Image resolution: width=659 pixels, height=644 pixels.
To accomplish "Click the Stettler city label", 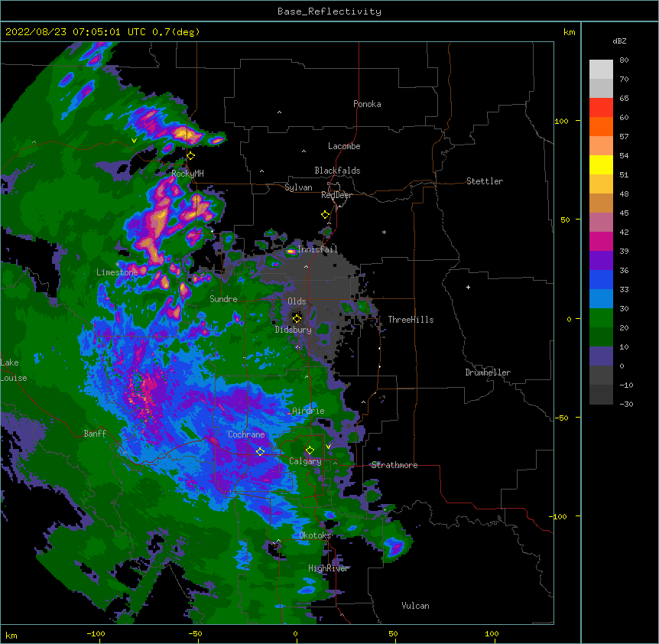I will pos(485,181).
